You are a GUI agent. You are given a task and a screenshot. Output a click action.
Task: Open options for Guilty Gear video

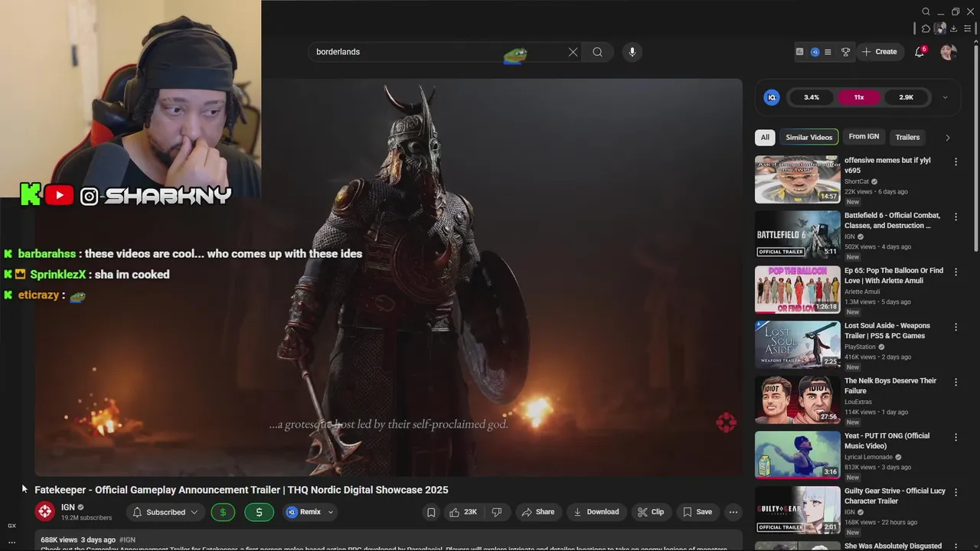[955, 492]
